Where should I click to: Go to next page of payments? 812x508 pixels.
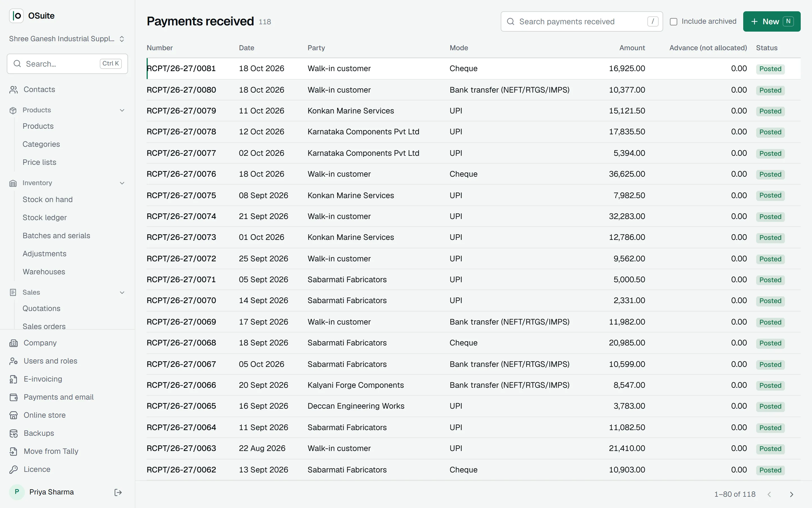[791, 494]
